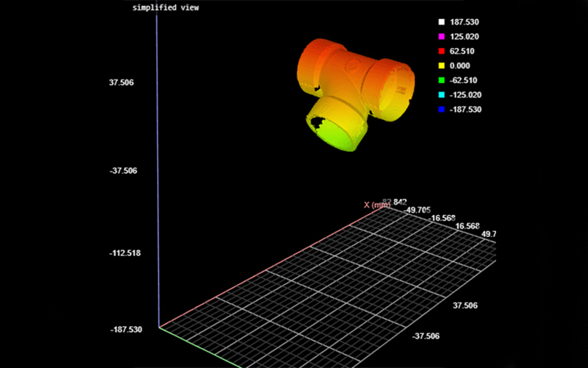
Task: Select the -187.530 value on vertical axis
Action: coord(124,329)
